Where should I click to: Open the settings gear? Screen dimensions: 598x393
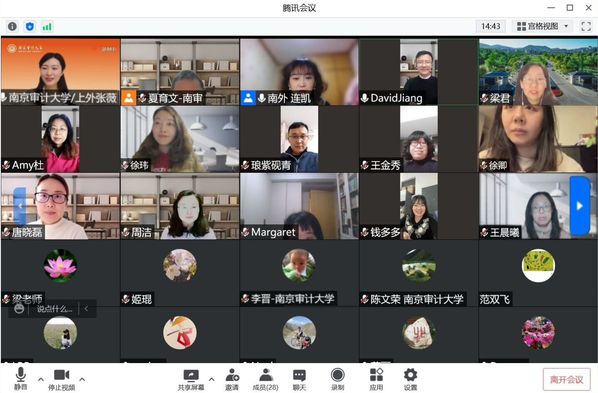click(x=410, y=379)
